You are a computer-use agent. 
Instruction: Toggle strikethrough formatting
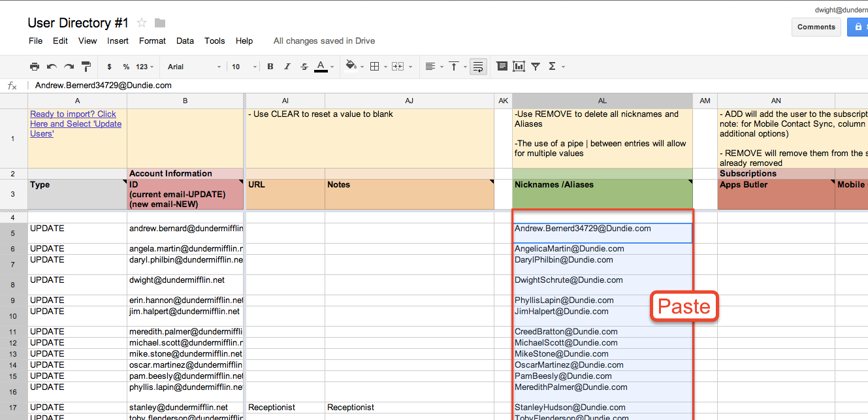click(304, 67)
